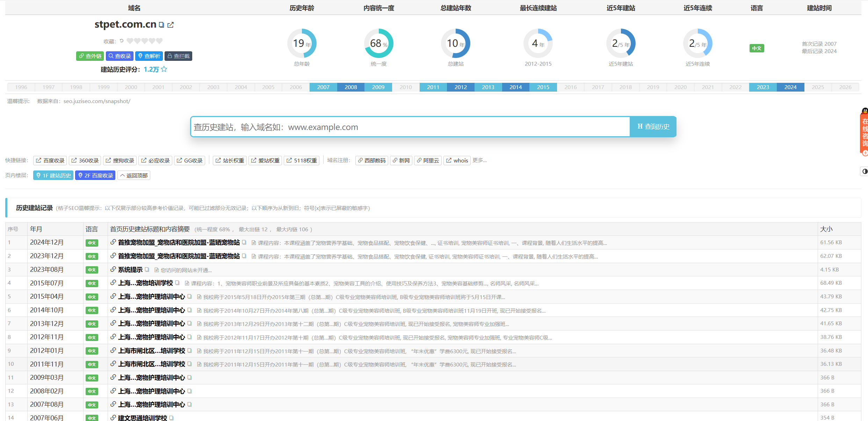The height and width of the screenshot is (421, 868).
Task: Open the orange online consultation widget
Action: tap(865, 133)
